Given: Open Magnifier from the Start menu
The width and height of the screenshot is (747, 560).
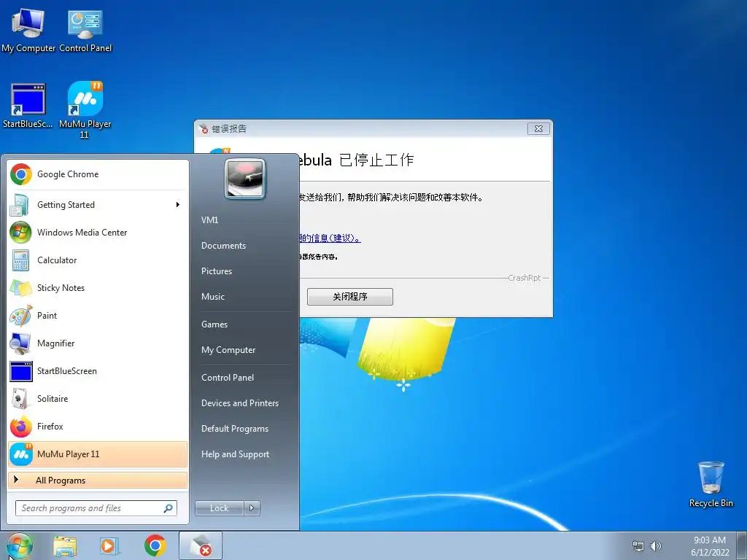Looking at the screenshot, I should point(98,343).
